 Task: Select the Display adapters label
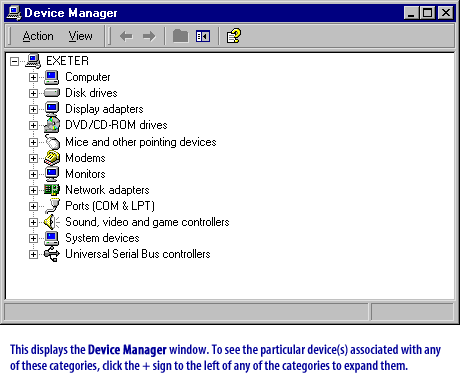click(x=104, y=109)
